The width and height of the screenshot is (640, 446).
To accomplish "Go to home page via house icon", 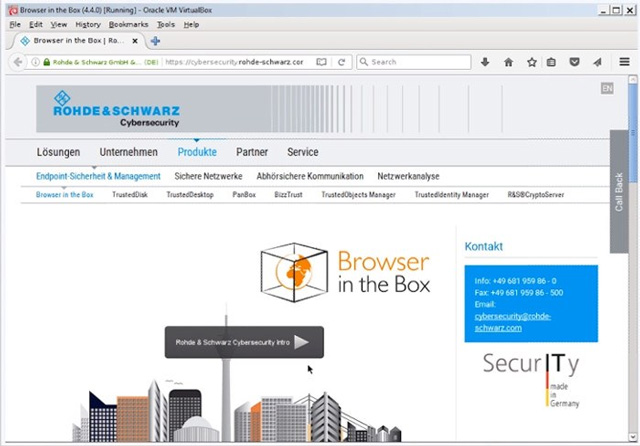I will (x=509, y=62).
